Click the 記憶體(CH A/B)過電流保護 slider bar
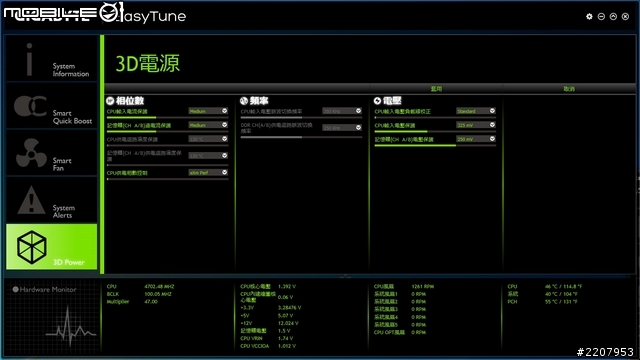 coord(167,131)
